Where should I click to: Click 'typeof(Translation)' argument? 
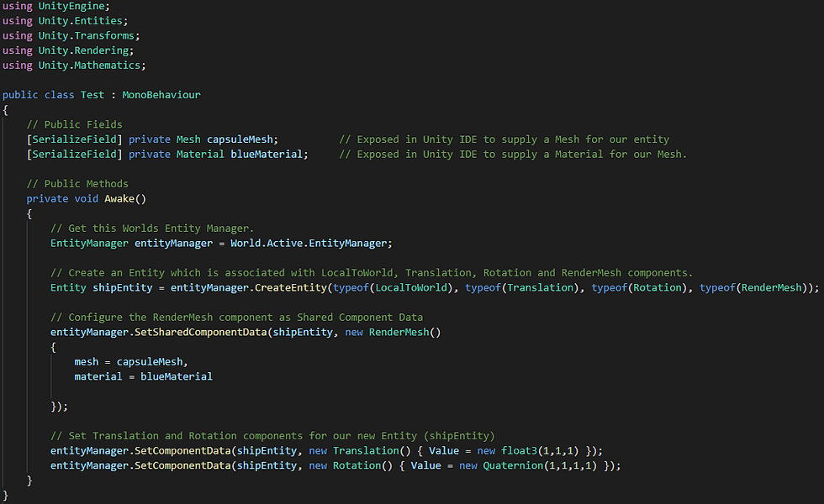coord(521,287)
